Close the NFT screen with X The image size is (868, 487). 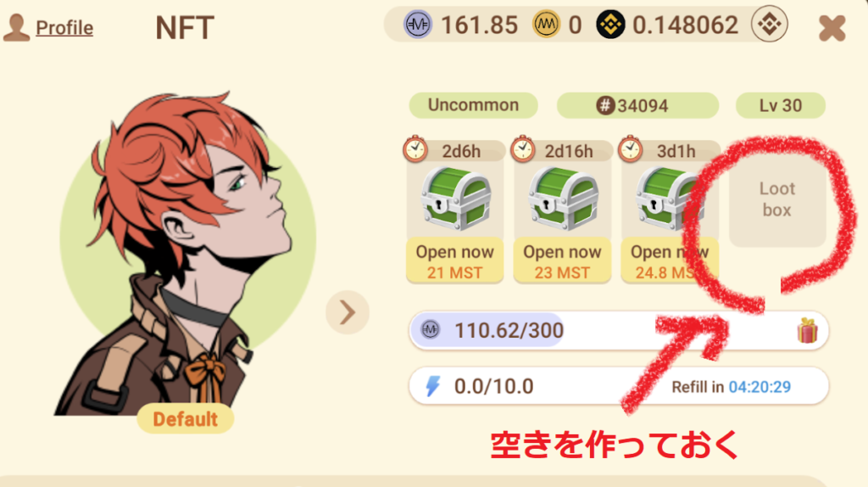[x=832, y=28]
